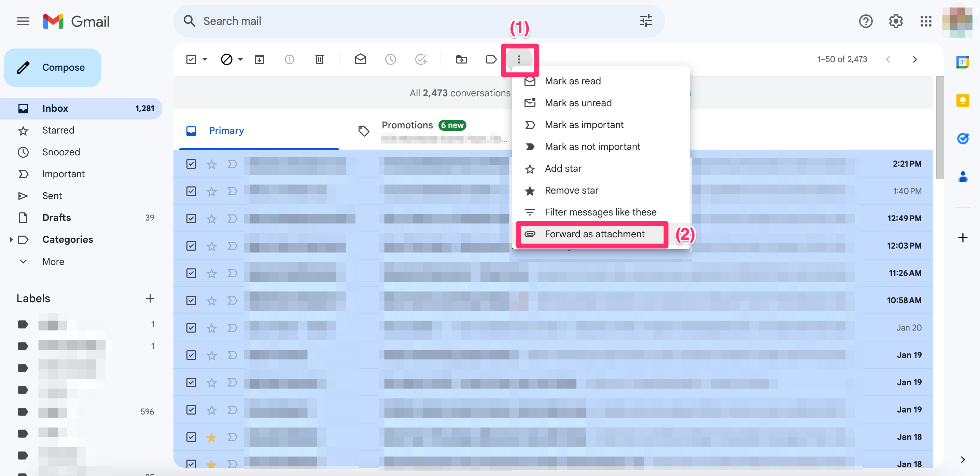The height and width of the screenshot is (476, 980).
Task: Click the Compose button
Action: point(53,67)
